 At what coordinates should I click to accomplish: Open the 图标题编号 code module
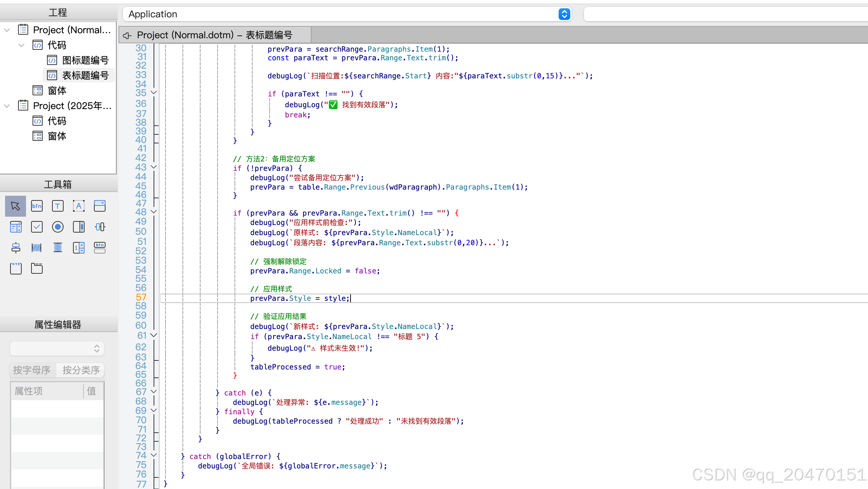coord(85,60)
